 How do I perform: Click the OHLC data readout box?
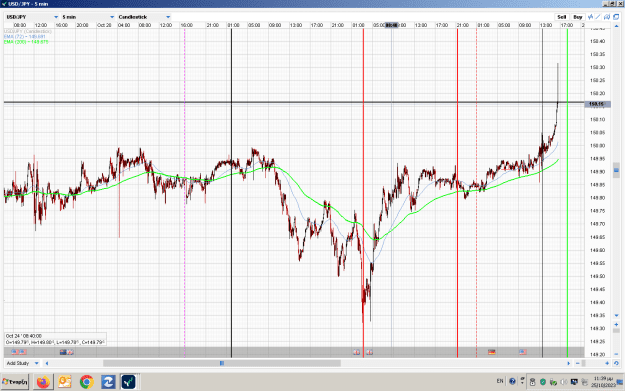pyautogui.click(x=55, y=339)
